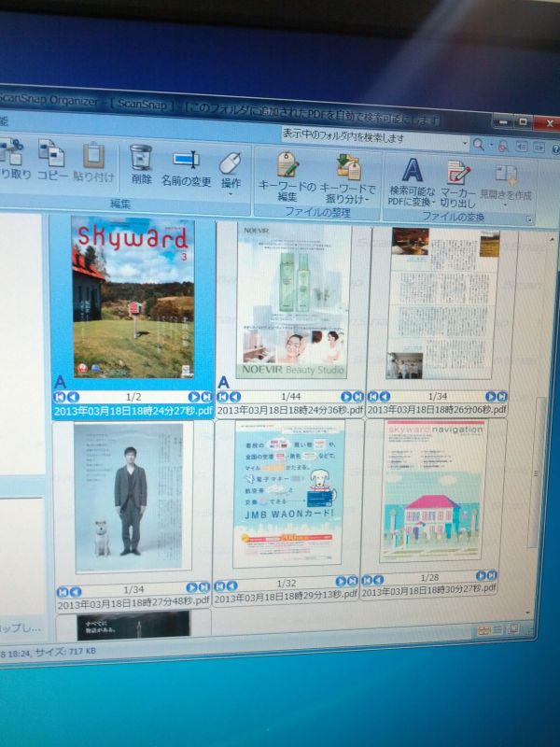Switch to thumbnail view mode icon

[x=483, y=631]
